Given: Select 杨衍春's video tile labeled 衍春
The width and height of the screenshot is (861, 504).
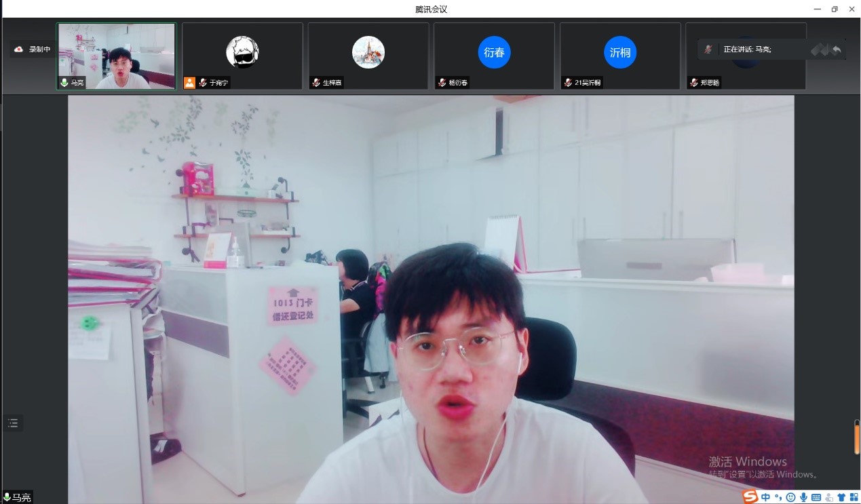Looking at the screenshot, I should [x=493, y=54].
